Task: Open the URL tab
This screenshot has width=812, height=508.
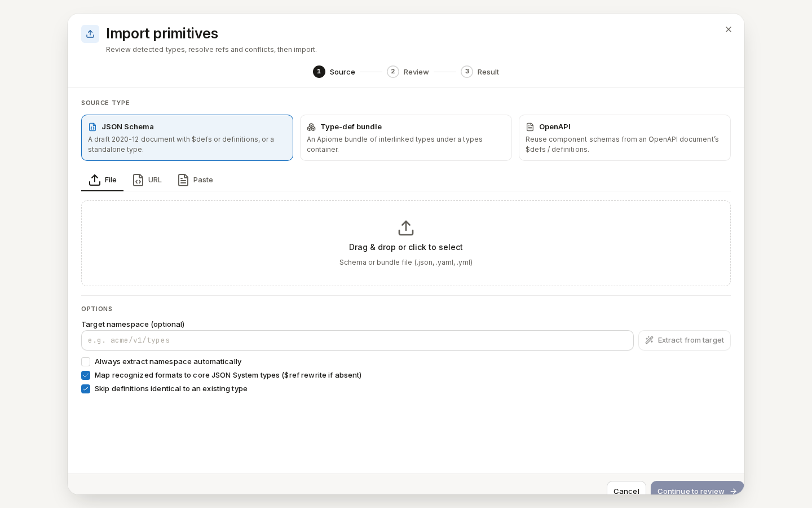Action: (x=147, y=180)
